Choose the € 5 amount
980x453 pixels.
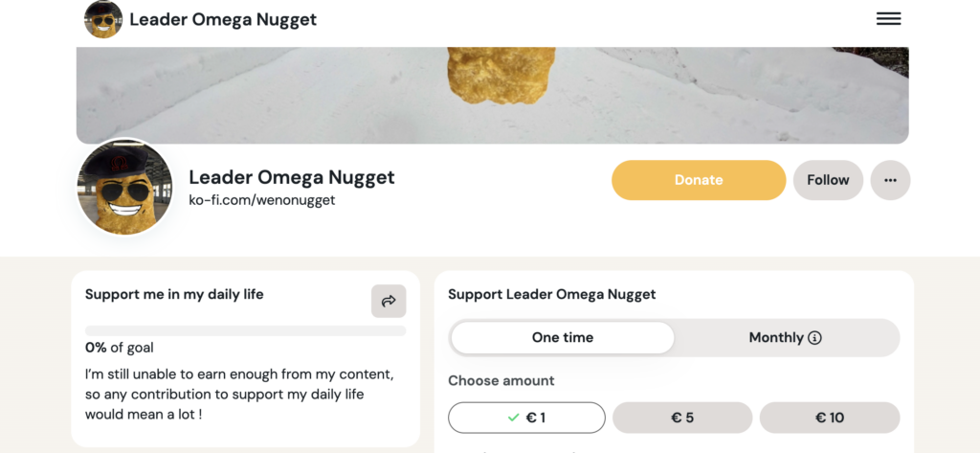point(682,418)
